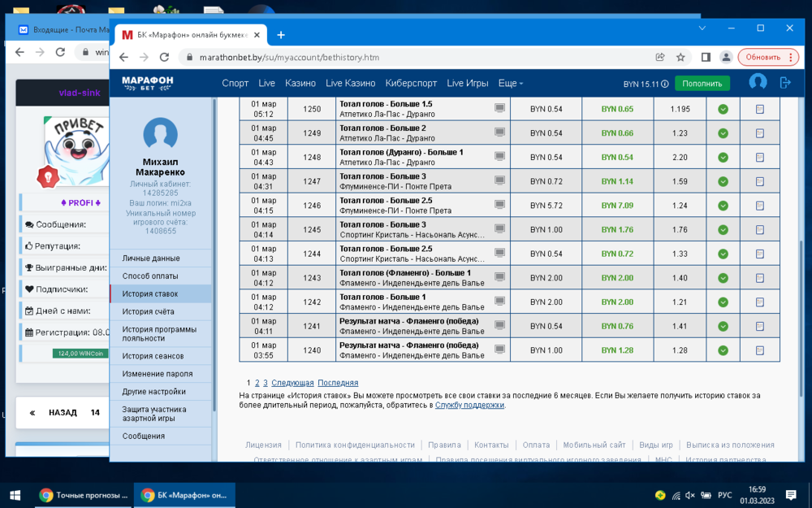Click the receipt icon for bet 1250

click(x=759, y=109)
